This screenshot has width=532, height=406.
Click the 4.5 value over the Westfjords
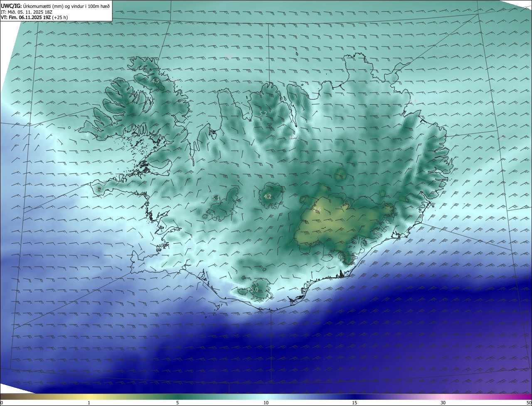pyautogui.click(x=155, y=81)
